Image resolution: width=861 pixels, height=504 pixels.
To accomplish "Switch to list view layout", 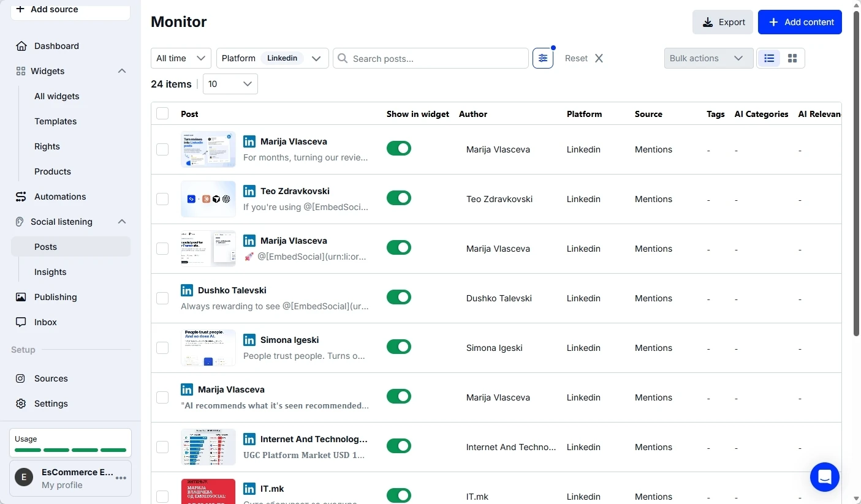I will (x=769, y=58).
